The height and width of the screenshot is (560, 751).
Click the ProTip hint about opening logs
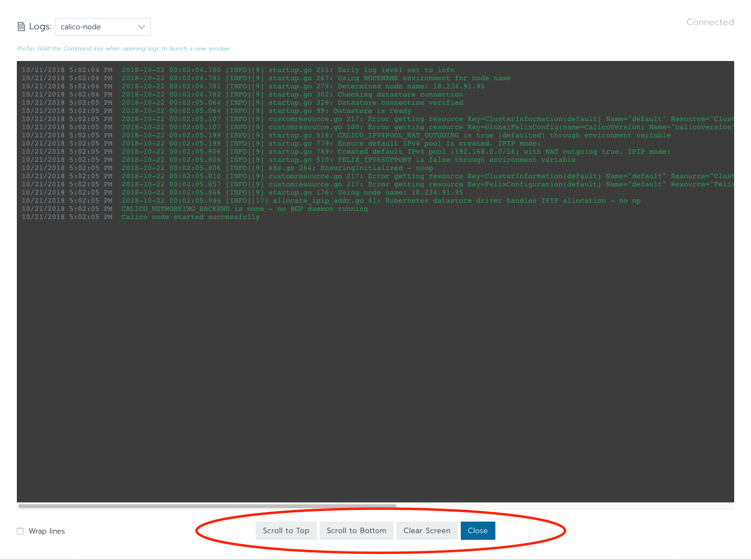(123, 48)
